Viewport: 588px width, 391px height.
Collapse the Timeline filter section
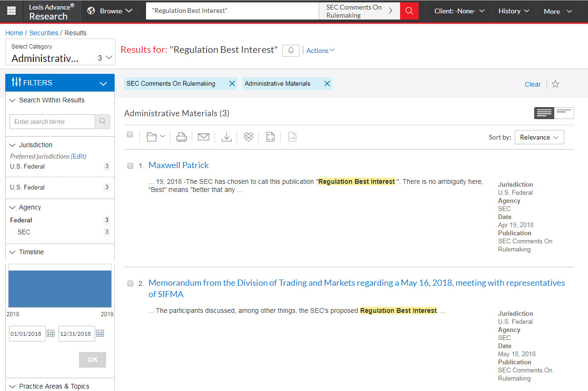[x=27, y=252]
